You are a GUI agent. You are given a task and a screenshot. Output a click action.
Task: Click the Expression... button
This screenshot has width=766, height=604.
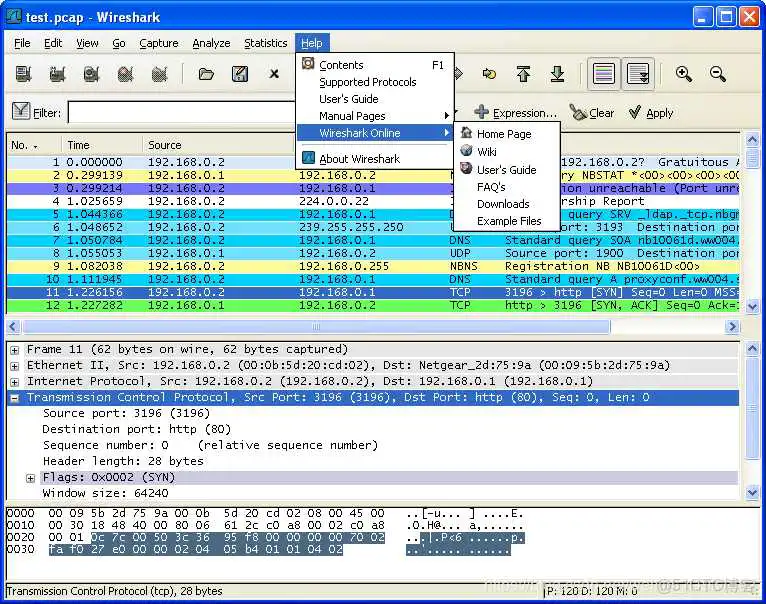[515, 113]
